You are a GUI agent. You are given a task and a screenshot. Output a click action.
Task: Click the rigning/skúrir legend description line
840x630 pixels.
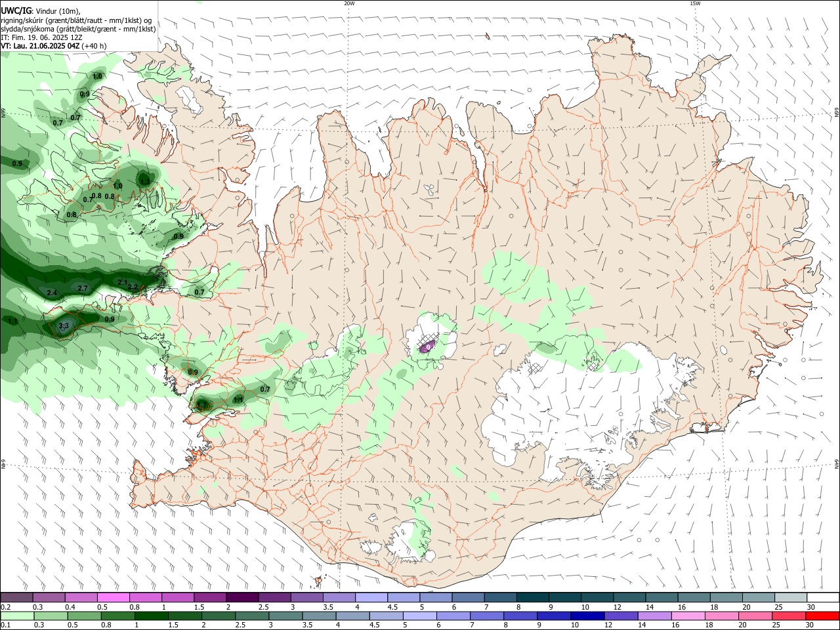tap(76, 20)
